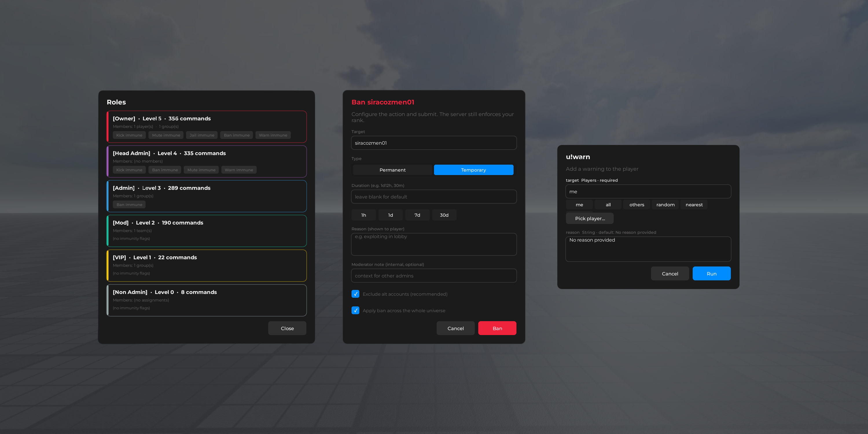This screenshot has width=868, height=434.
Task: Cancel the Ban siracozmen01 dialog
Action: (x=455, y=328)
